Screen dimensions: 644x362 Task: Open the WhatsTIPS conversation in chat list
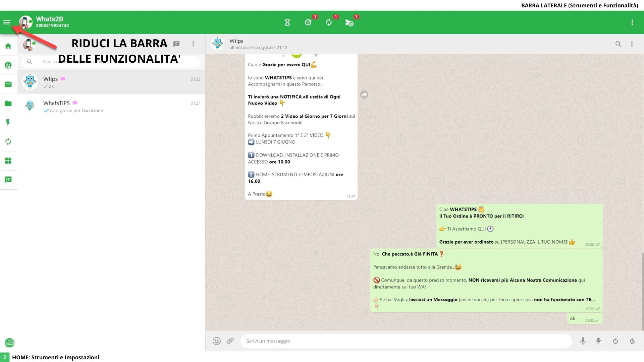point(111,107)
